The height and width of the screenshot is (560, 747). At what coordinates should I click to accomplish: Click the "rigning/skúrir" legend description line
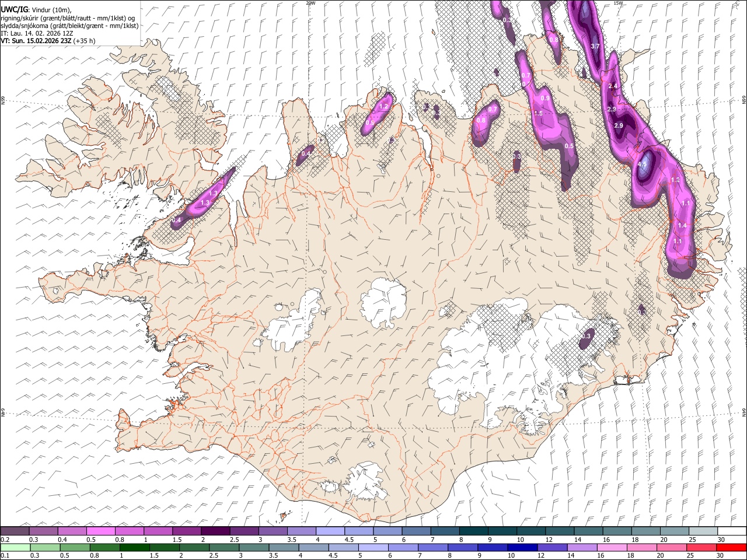click(68, 18)
